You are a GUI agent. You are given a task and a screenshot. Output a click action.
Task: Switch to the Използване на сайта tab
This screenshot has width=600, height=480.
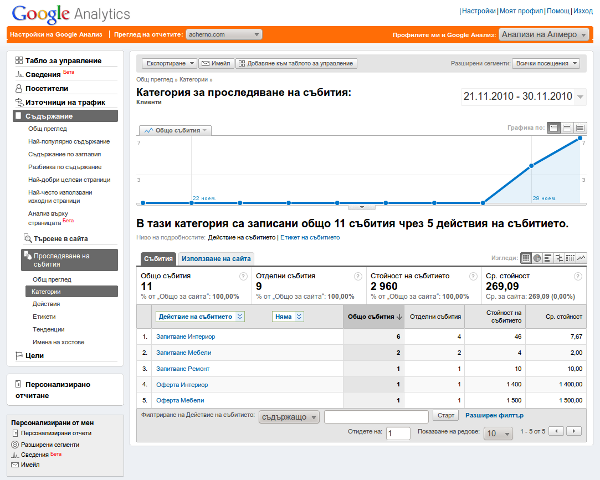[x=216, y=259]
